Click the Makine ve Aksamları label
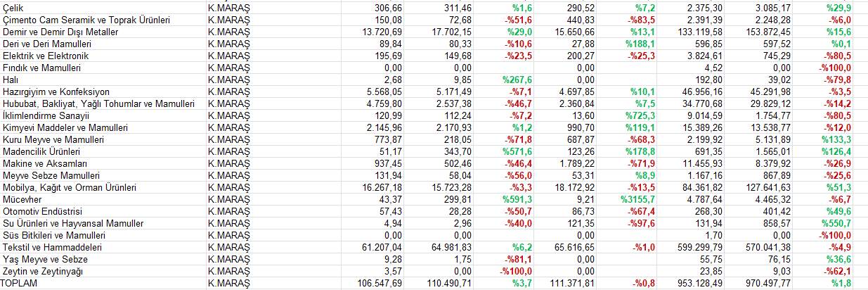The width and height of the screenshot is (868, 290). click(44, 163)
